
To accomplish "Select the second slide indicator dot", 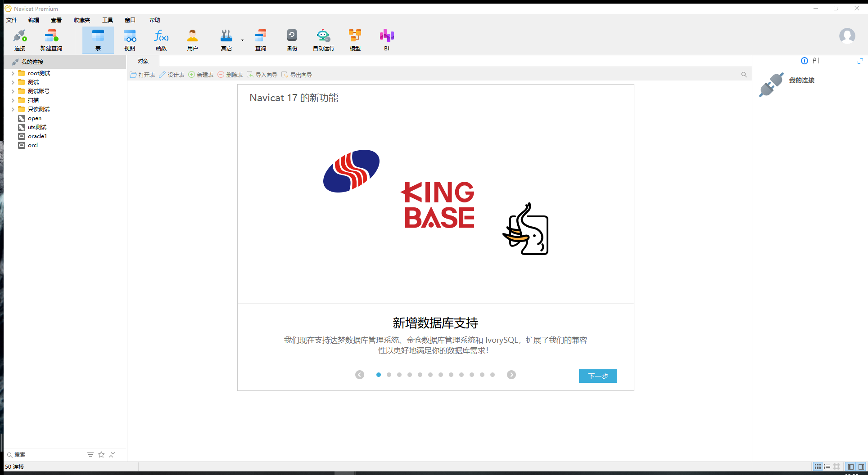I will click(389, 375).
